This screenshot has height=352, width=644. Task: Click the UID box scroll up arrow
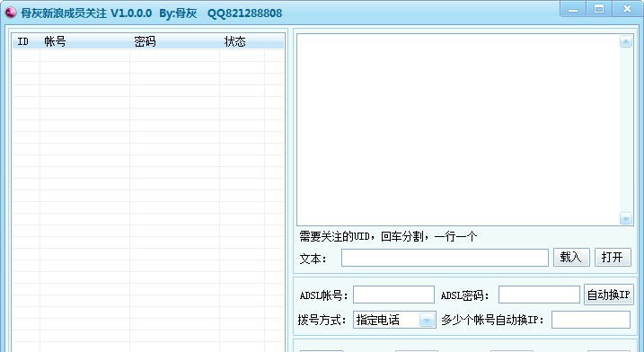click(625, 41)
